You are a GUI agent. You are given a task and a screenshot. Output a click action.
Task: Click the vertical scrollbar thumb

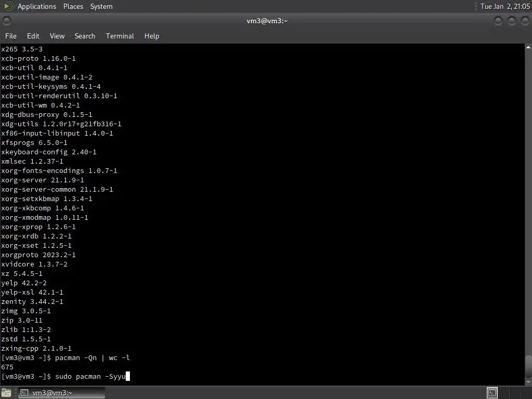click(x=528, y=366)
